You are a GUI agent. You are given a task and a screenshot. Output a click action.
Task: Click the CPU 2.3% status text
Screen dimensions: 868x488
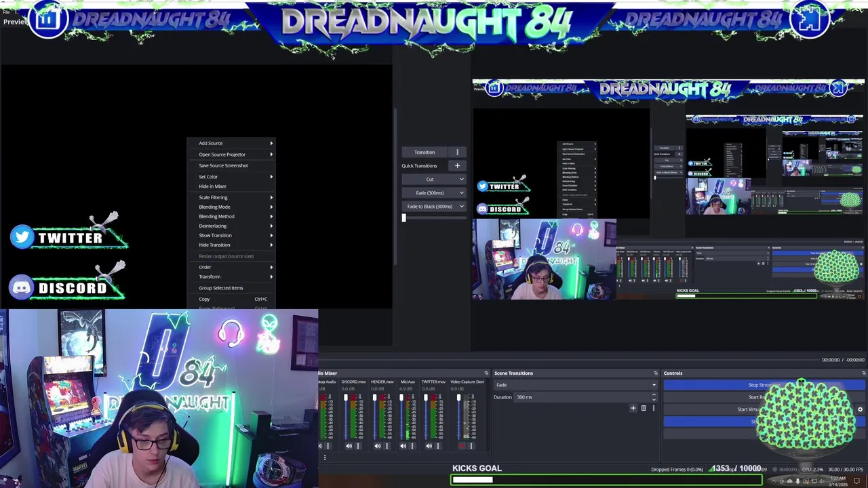coord(812,469)
